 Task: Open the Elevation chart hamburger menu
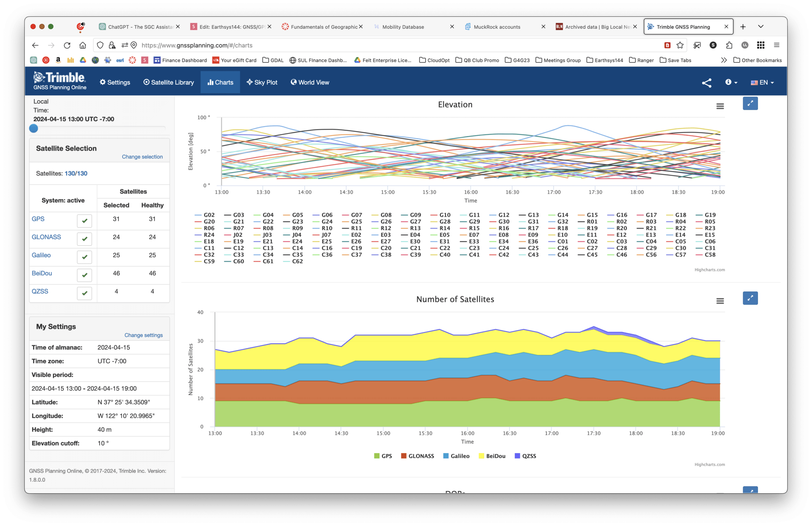tap(720, 106)
